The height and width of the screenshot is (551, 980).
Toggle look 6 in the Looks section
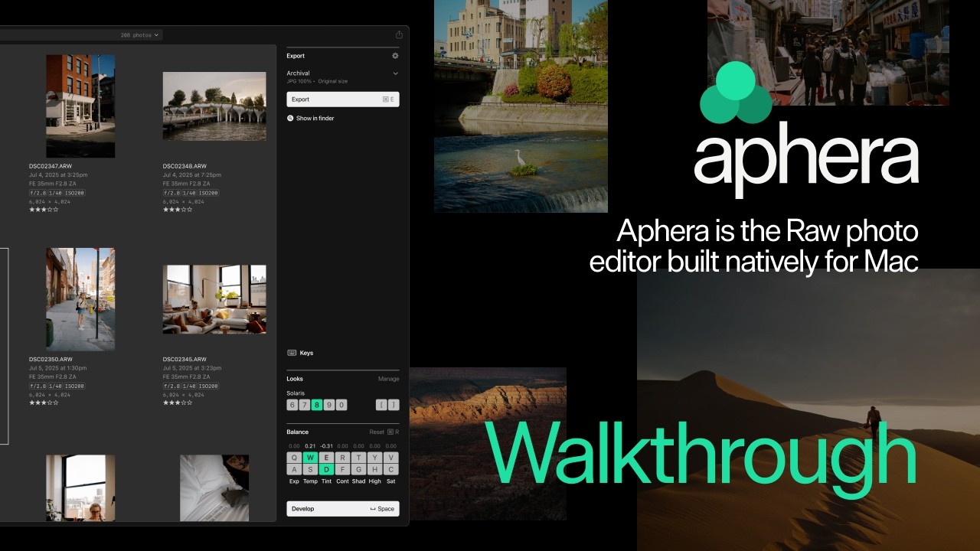pos(292,405)
